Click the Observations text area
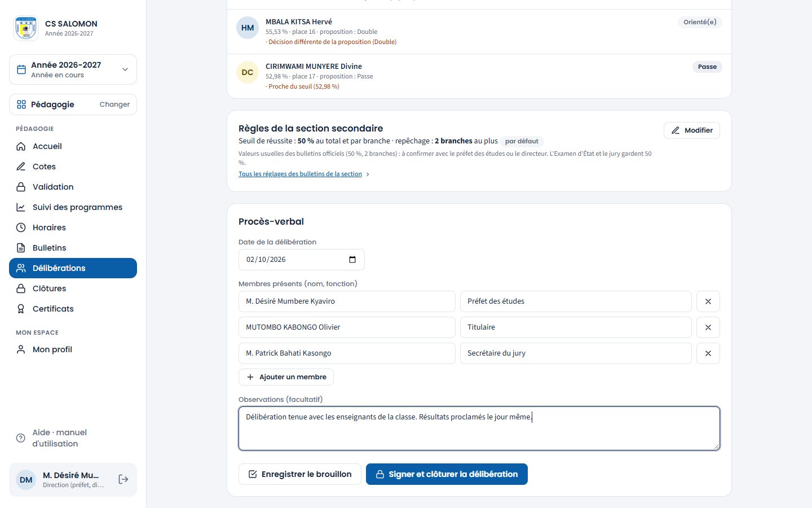The image size is (812, 508). [x=479, y=428]
